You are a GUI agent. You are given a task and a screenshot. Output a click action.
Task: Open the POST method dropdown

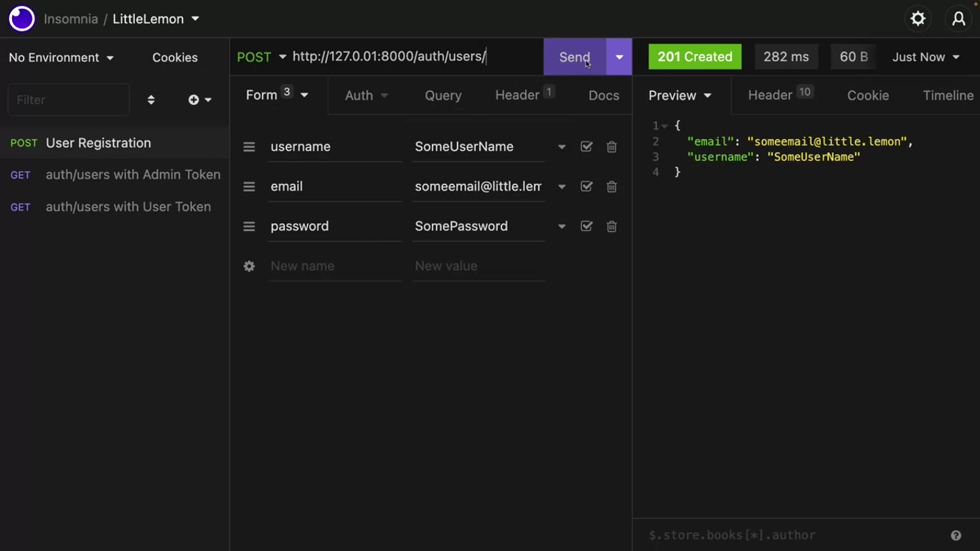click(x=261, y=57)
